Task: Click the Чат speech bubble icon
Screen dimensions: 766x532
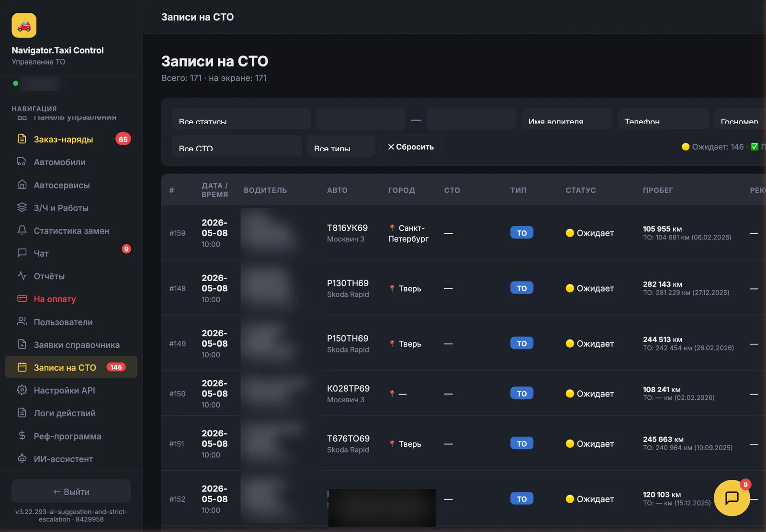Action: pos(22,253)
